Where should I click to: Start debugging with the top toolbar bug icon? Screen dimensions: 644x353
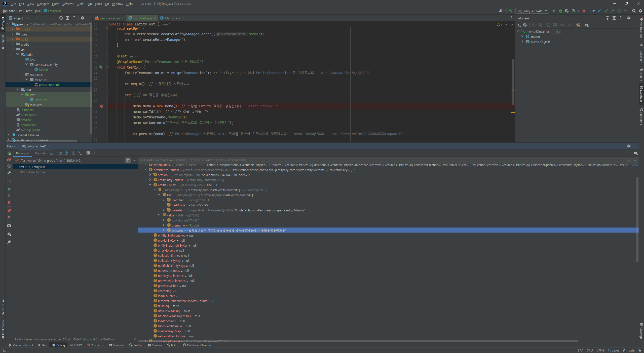point(560,11)
